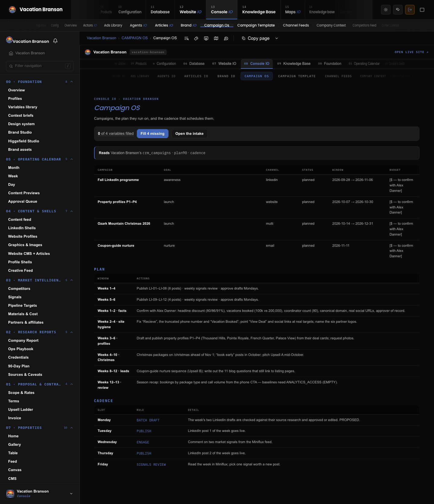The width and height of the screenshot is (434, 504).
Task: Click the BATCH DRAFT rule for Monday
Action: [148, 420]
